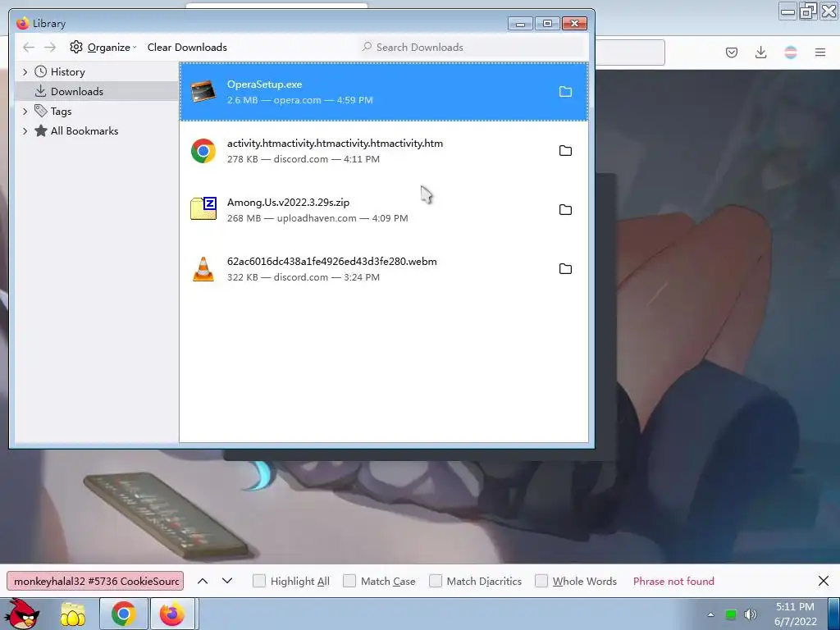
Task: Open folder containing OperaSetup.exe
Action: pyautogui.click(x=565, y=92)
